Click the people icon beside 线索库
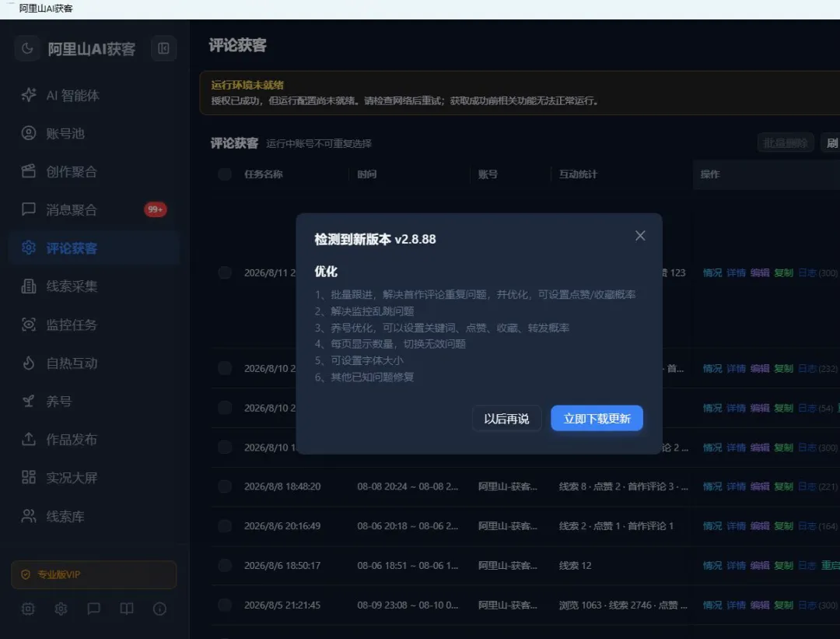 pyautogui.click(x=29, y=516)
